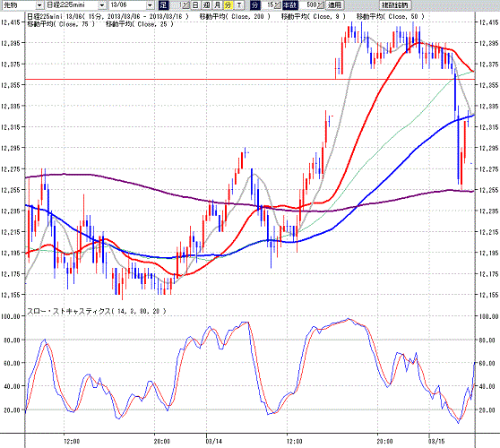Click the stepper beside the 500 bars field
Screen dimensions: 500x448
coord(321,5)
